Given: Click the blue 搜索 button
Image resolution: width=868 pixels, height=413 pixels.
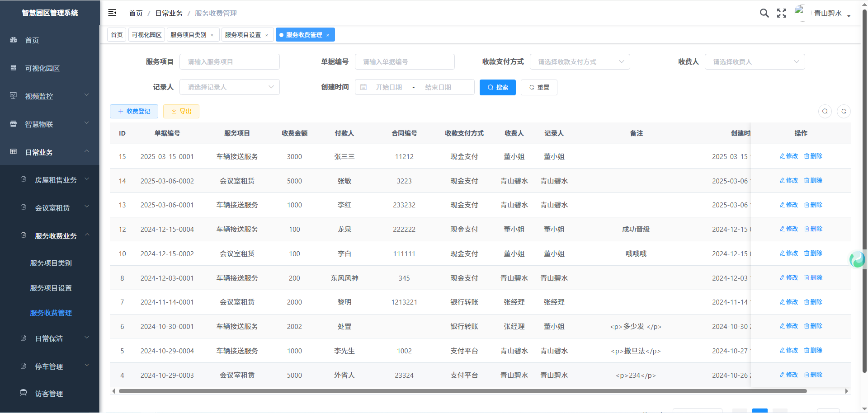Looking at the screenshot, I should 497,87.
